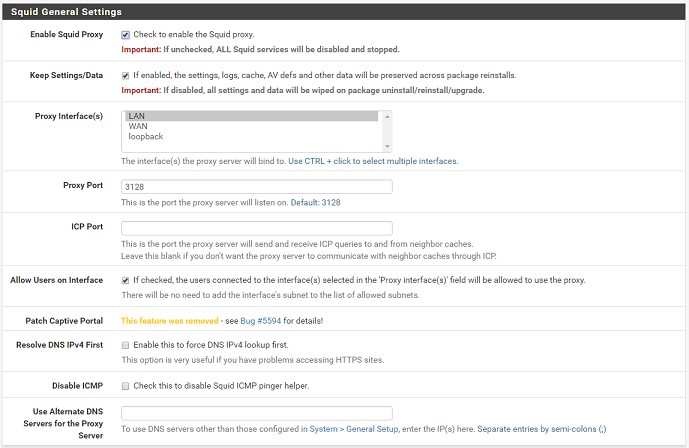Select LAN in Proxy Interface list
Image resolution: width=689 pixels, height=448 pixels.
pos(251,116)
